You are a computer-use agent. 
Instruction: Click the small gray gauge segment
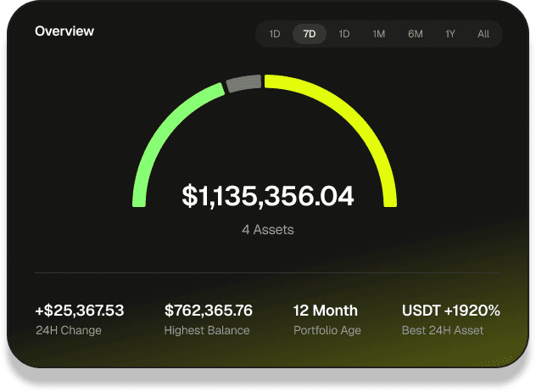click(x=243, y=85)
